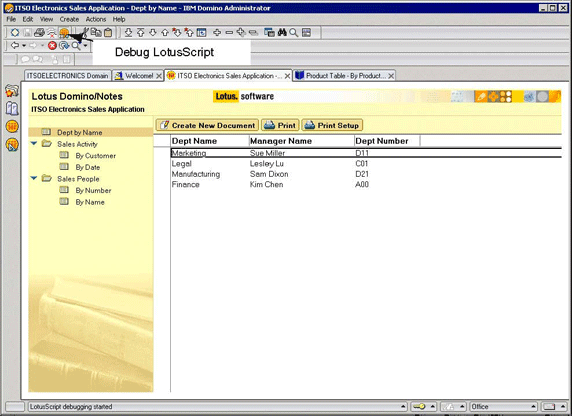Click the File Database Properties toolbar icon
The height and width of the screenshot is (416, 572).
15,32
